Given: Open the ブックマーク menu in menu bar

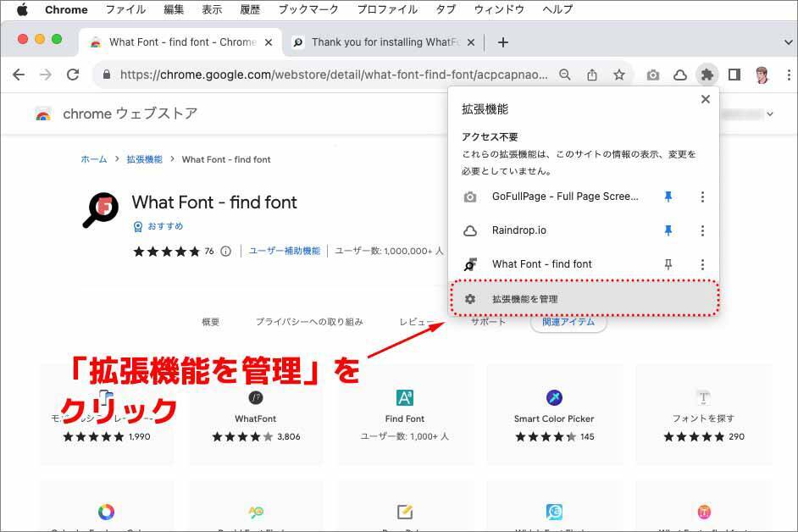Looking at the screenshot, I should coord(308,10).
